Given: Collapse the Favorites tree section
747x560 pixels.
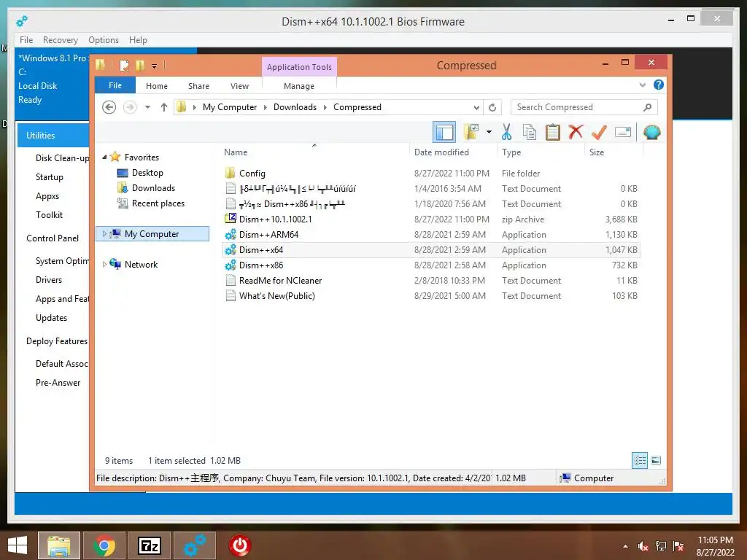Looking at the screenshot, I should (x=104, y=157).
